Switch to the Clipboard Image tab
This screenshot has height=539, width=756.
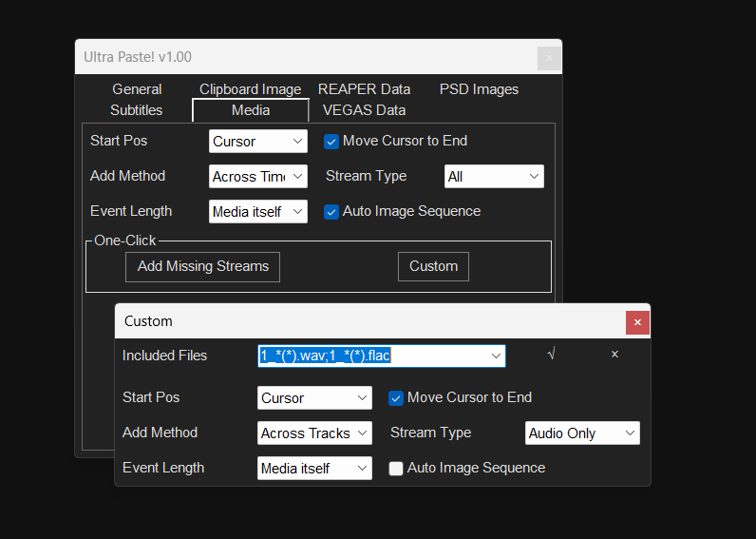(250, 89)
